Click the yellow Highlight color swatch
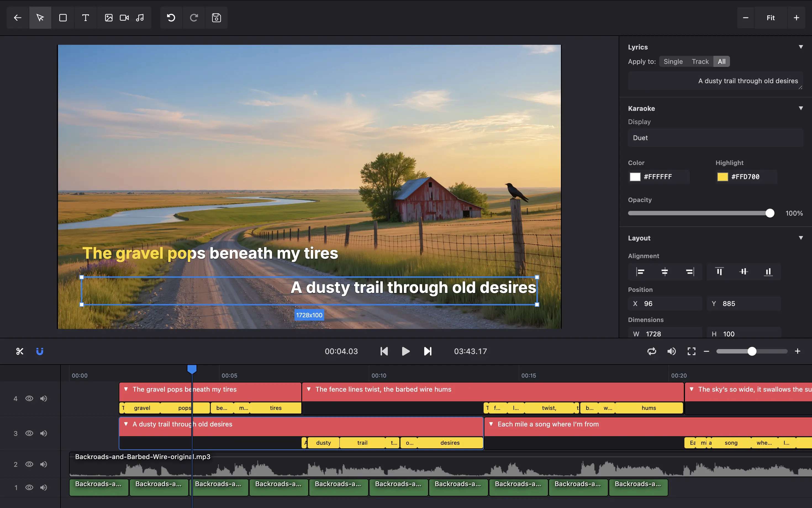 (722, 177)
